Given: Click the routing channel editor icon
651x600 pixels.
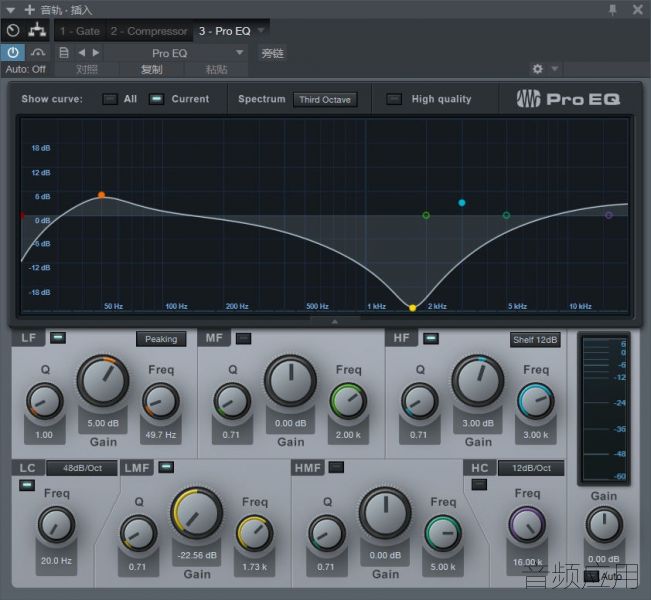Looking at the screenshot, I should coord(37,30).
